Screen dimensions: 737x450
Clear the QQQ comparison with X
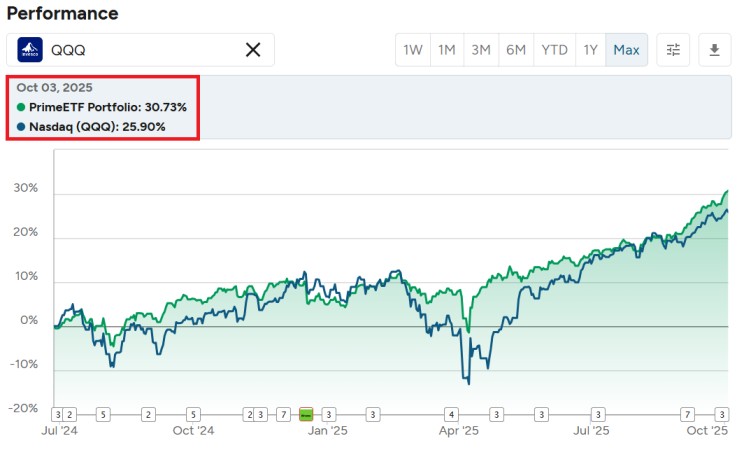pos(253,50)
